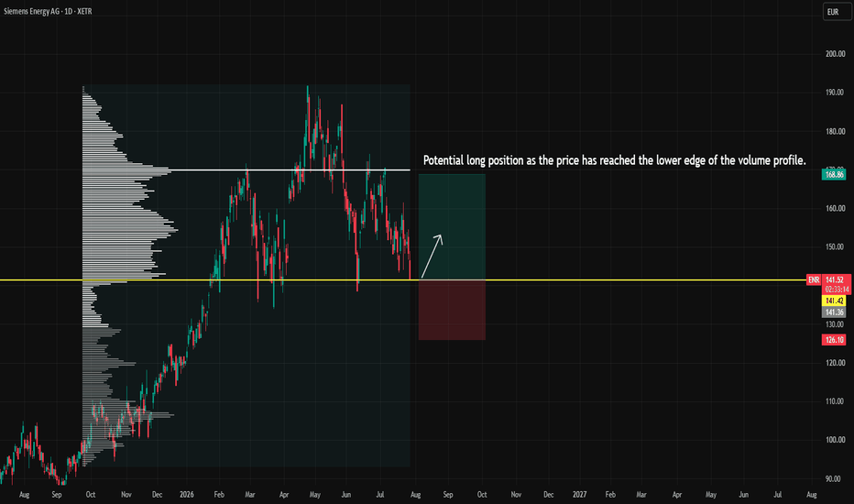Select the yellow 141.42 price label
Viewport: 854px width, 504px height.
tap(834, 301)
